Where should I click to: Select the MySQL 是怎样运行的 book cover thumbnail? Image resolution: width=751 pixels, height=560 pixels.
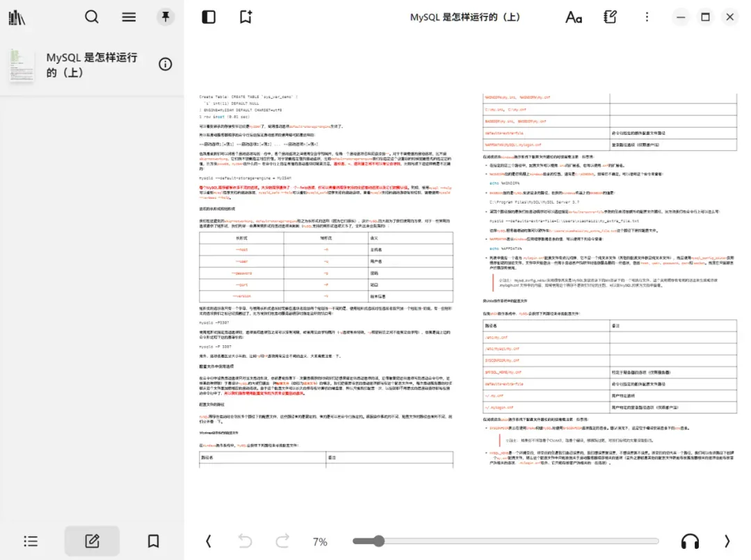pyautogui.click(x=22, y=65)
